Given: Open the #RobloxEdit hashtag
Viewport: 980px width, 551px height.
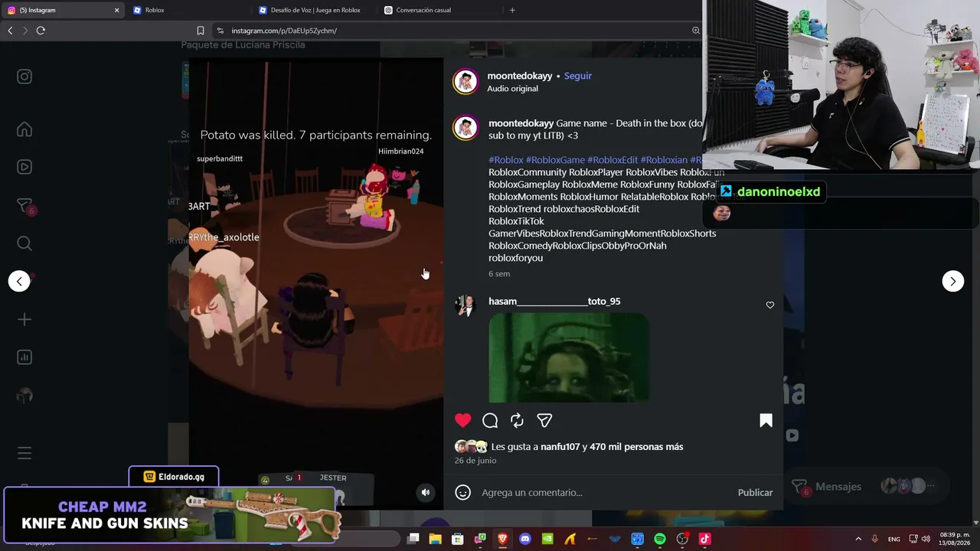Looking at the screenshot, I should (612, 160).
